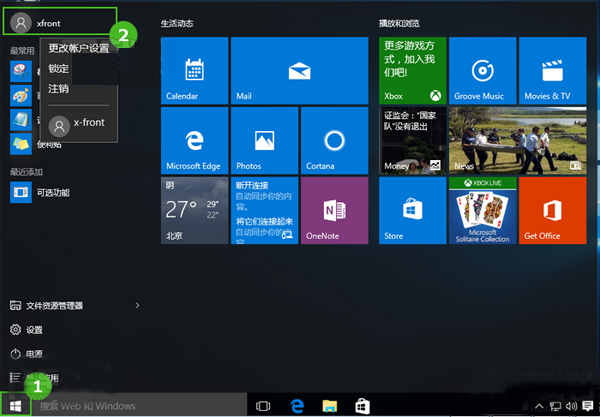Open Microsoft Solitaire Collection tile
The width and height of the screenshot is (600, 417).
(483, 210)
